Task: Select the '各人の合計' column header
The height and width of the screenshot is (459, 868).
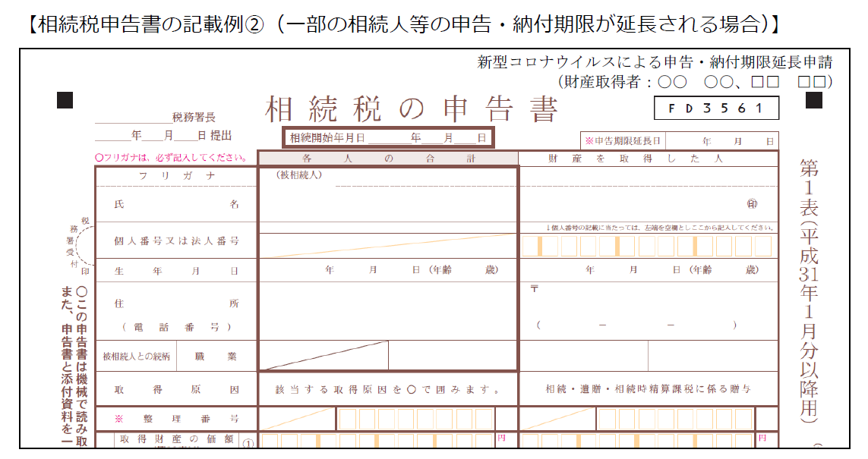Action: (388, 159)
